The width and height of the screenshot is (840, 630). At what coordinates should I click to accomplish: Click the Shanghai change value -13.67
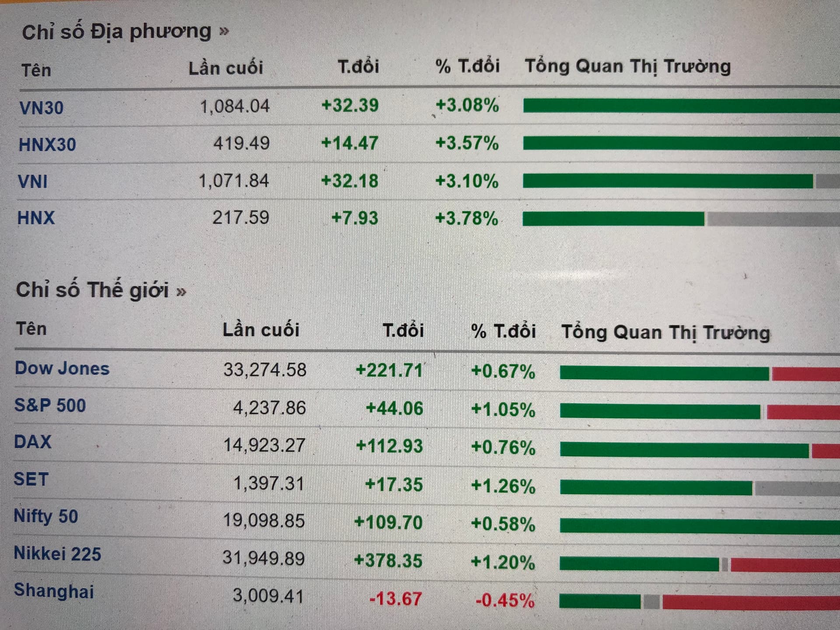395,598
